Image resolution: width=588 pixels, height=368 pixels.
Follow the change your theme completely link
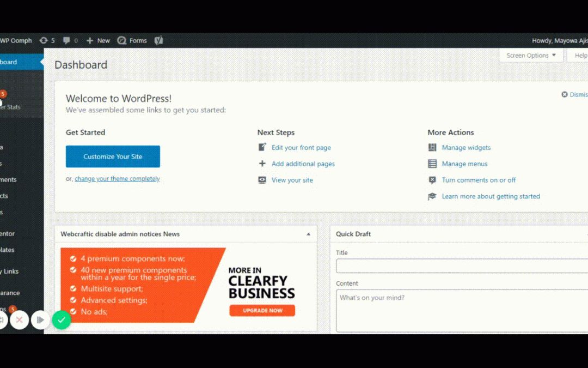coord(117,179)
